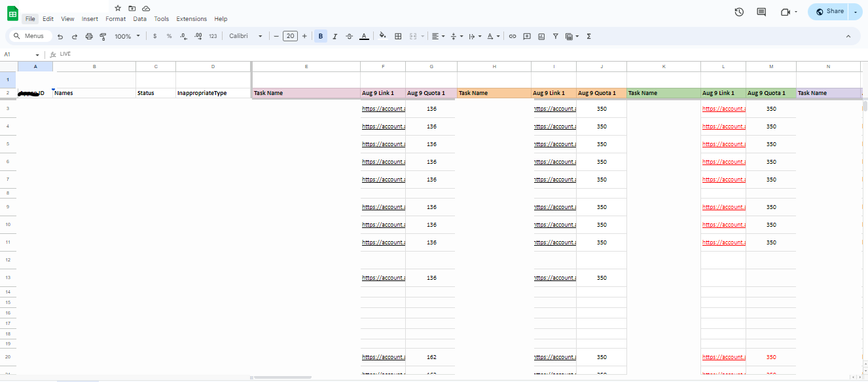Open the View menu
Viewport: 868px width, 382px height.
67,19
